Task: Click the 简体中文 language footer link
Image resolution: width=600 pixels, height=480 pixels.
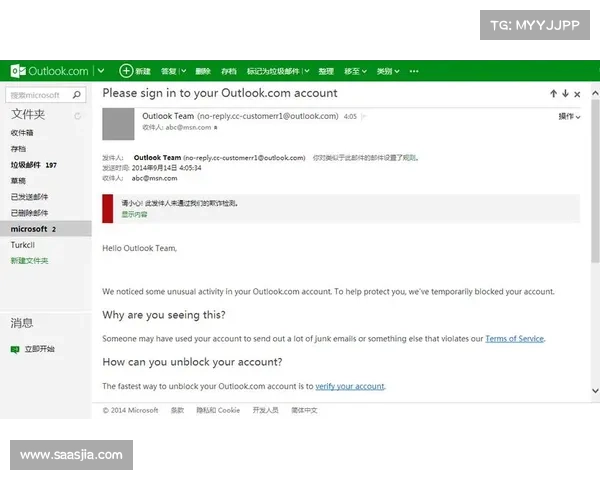Action: point(304,410)
